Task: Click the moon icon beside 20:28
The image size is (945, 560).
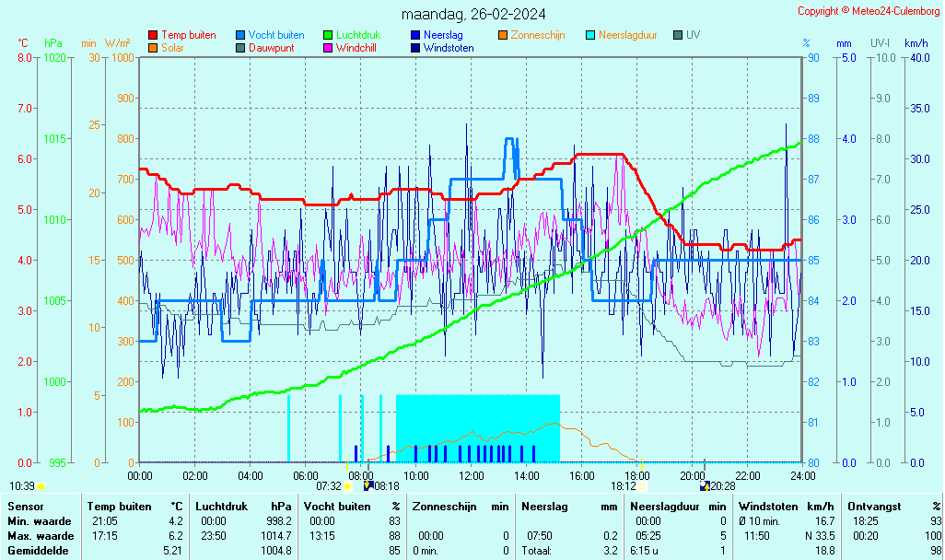Action: [x=706, y=485]
